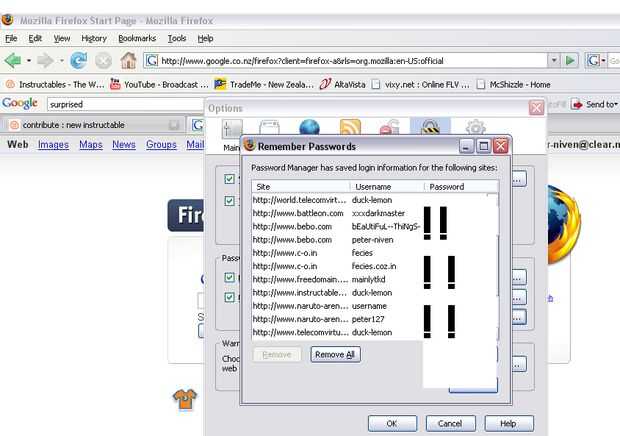Screen dimensions: 620x436
Task: Open the McShizzle - Home bookmark
Action: pos(513,85)
